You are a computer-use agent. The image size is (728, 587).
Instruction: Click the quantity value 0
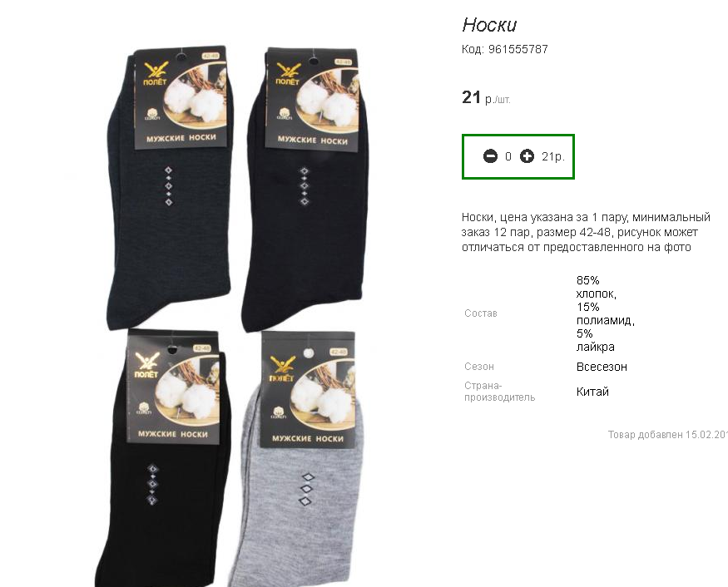click(x=508, y=157)
